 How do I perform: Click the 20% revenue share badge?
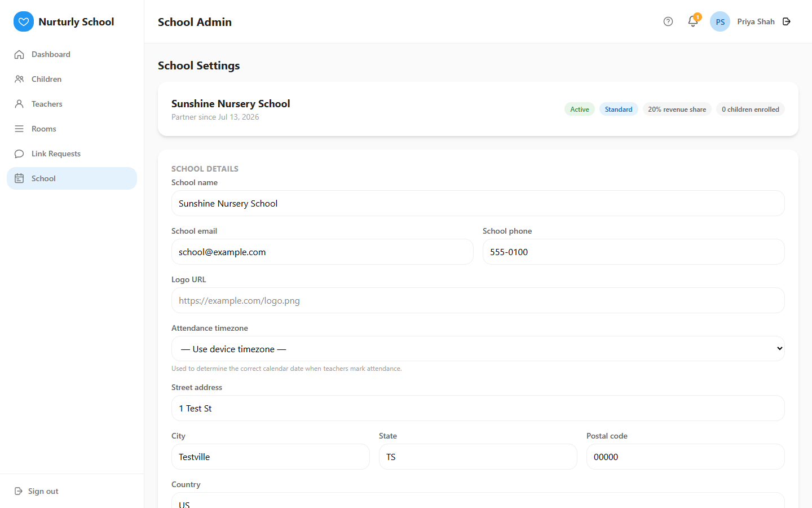677,110
